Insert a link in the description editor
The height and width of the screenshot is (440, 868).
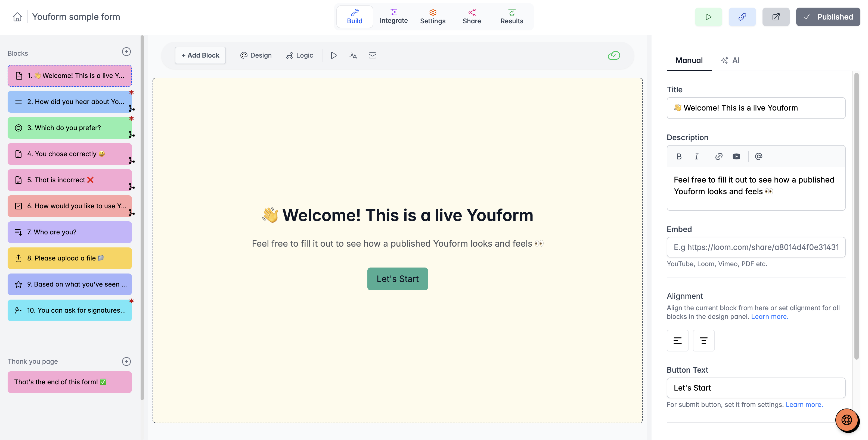[x=719, y=156]
